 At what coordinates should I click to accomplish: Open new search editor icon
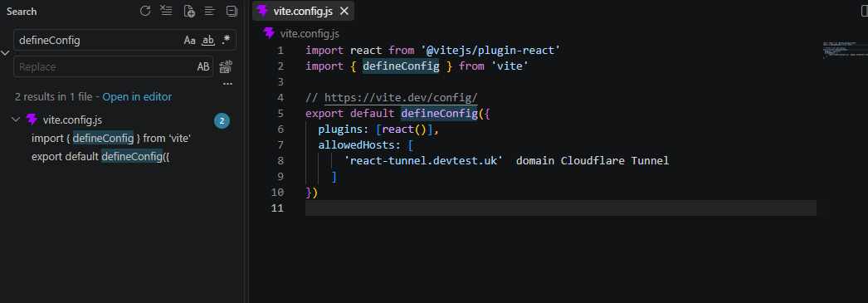188,11
